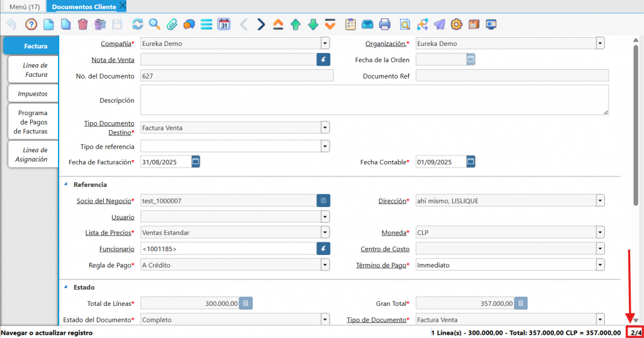Open attachments using the paperclip icon
This screenshot has width=644, height=338.
pos(172,25)
